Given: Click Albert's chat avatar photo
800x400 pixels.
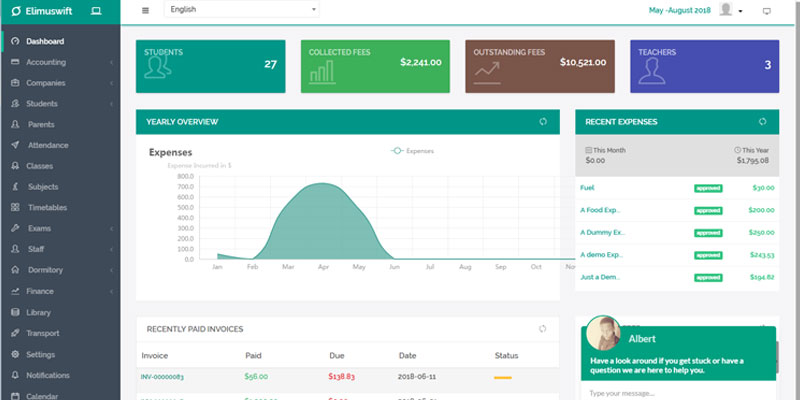Looking at the screenshot, I should pyautogui.click(x=603, y=334).
